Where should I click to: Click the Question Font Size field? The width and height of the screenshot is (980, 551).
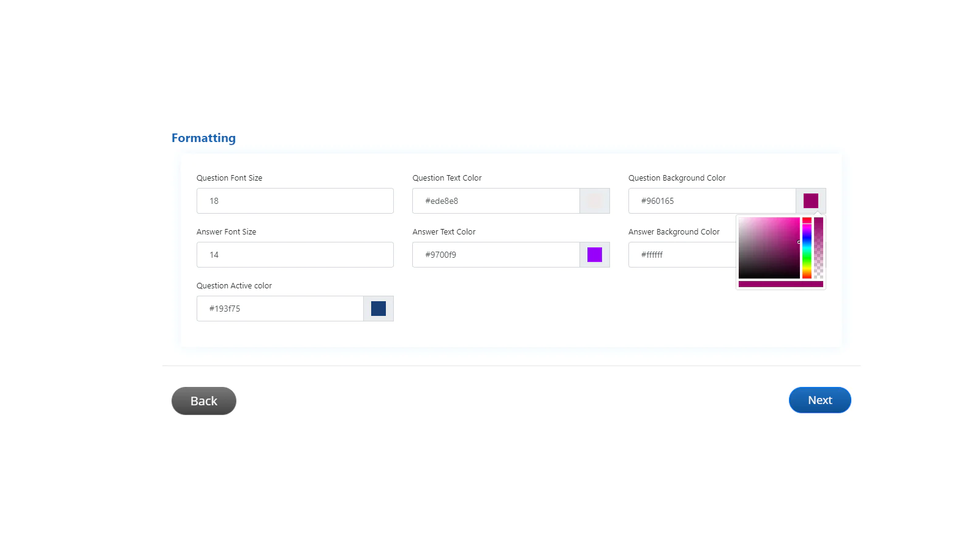pyautogui.click(x=295, y=201)
